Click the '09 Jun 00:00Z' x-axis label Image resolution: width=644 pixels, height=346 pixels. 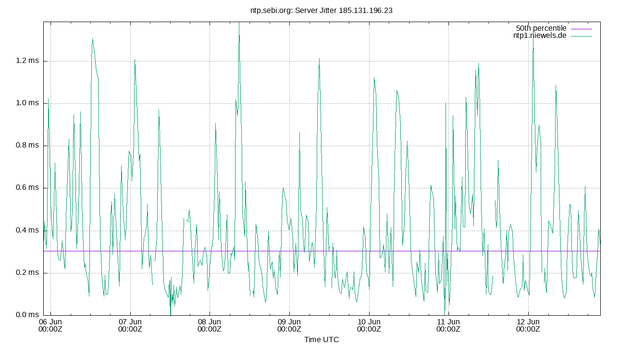pyautogui.click(x=289, y=325)
